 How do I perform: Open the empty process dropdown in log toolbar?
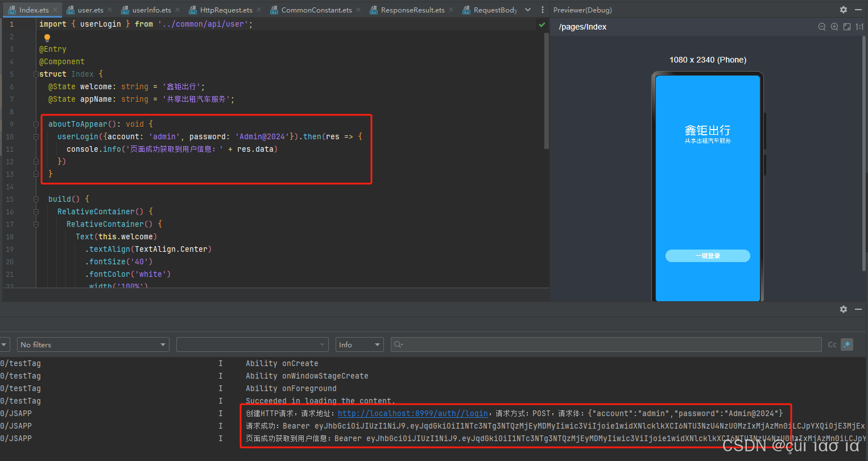coord(252,344)
